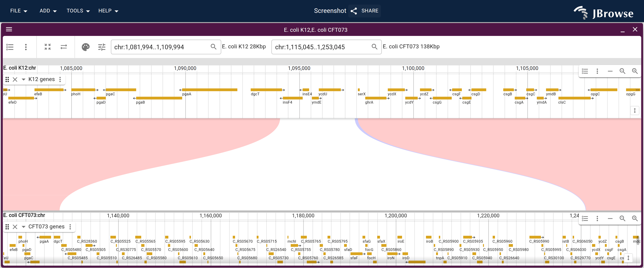
Task: Open the synteny view track selector
Action: 10,47
